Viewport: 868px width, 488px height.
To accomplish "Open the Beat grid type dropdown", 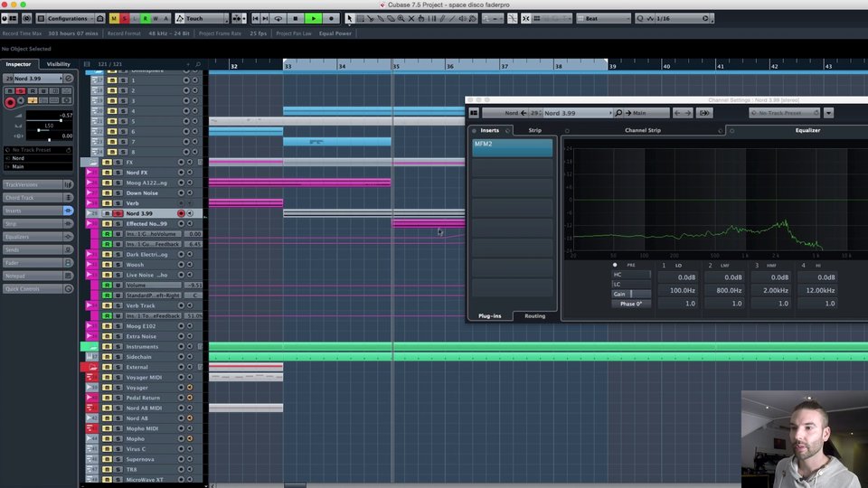I will [x=603, y=18].
